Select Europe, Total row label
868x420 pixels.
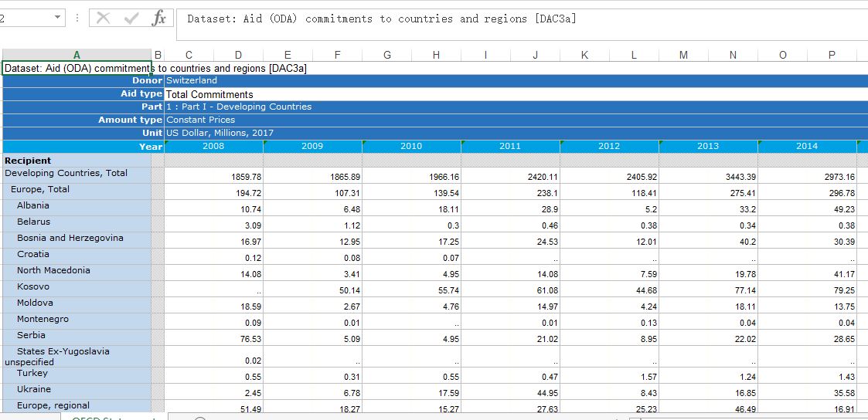point(77,191)
